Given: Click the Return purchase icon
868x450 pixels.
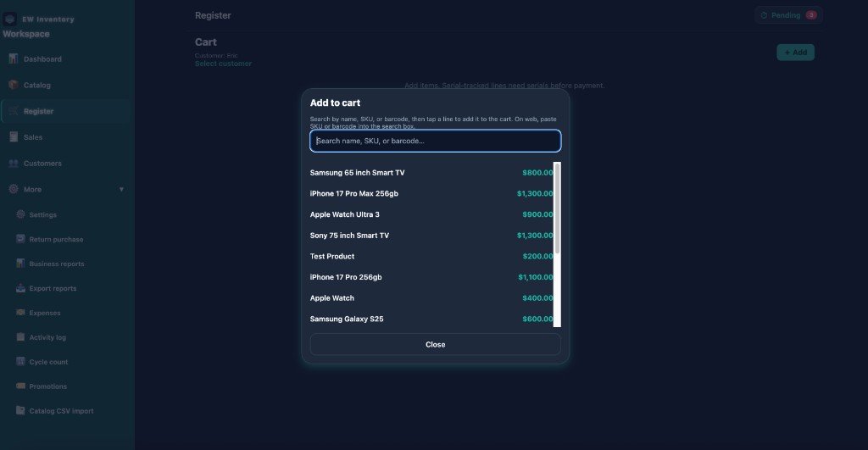Looking at the screenshot, I should click(x=20, y=239).
